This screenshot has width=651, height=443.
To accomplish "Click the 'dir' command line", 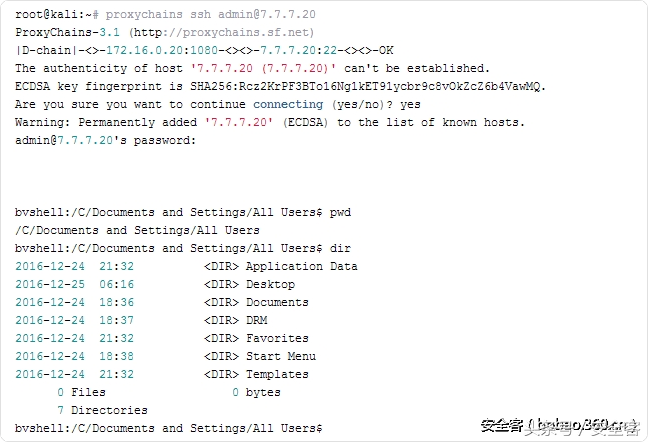I will (x=183, y=248).
